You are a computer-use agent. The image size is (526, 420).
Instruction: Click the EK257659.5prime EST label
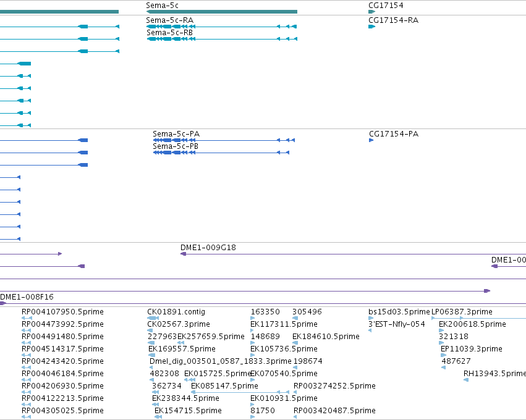pyautogui.click(x=211, y=337)
